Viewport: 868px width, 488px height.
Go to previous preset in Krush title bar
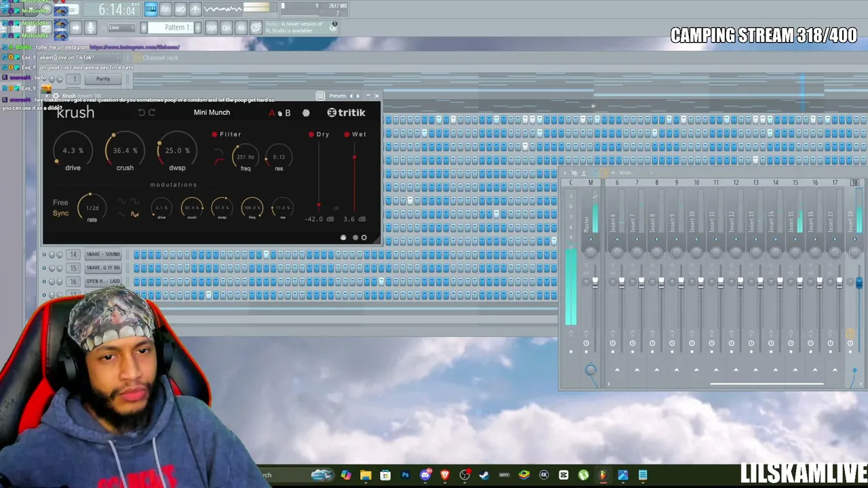coord(351,96)
